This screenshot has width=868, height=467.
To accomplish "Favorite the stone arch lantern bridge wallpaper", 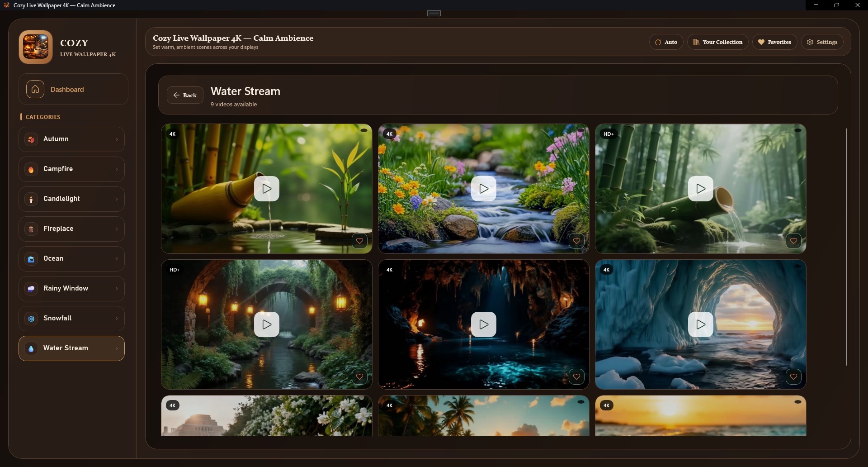I will point(359,376).
